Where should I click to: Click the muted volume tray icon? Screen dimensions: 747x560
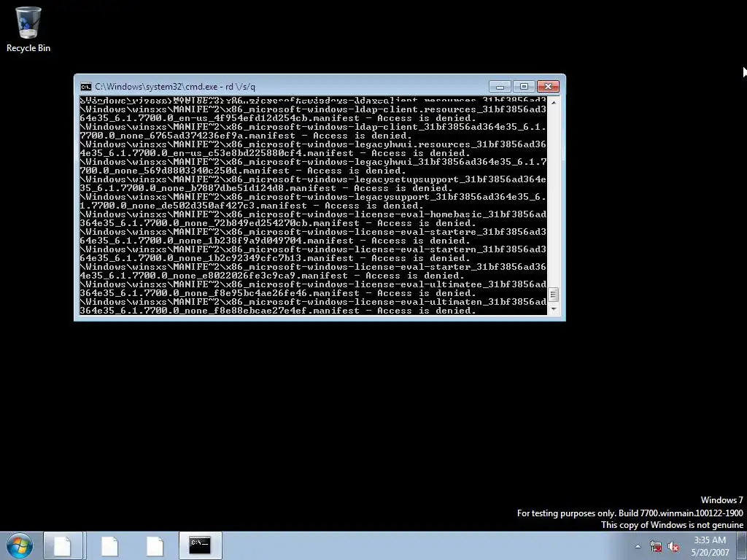(x=673, y=547)
